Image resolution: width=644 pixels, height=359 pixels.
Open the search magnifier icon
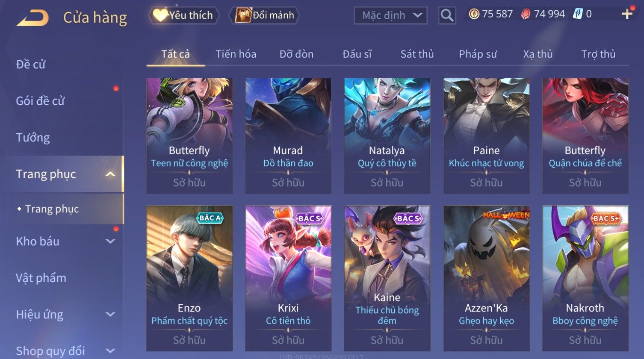447,15
